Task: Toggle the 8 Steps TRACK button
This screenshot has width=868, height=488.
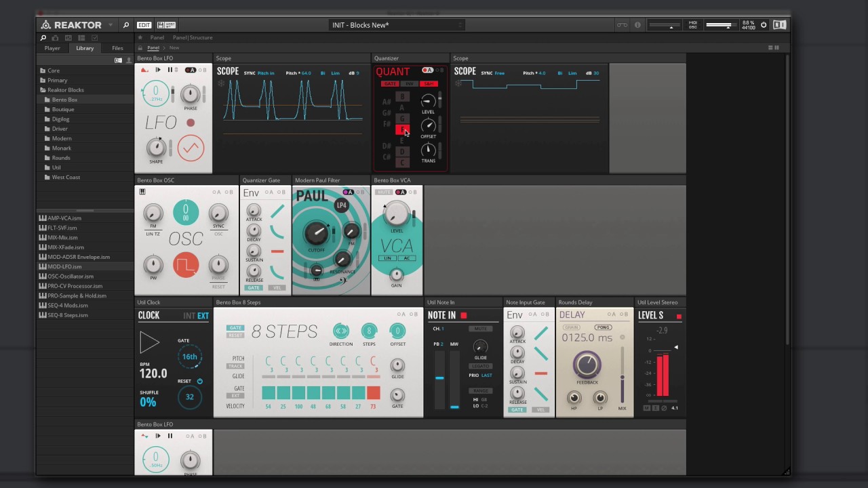Action: [235, 366]
